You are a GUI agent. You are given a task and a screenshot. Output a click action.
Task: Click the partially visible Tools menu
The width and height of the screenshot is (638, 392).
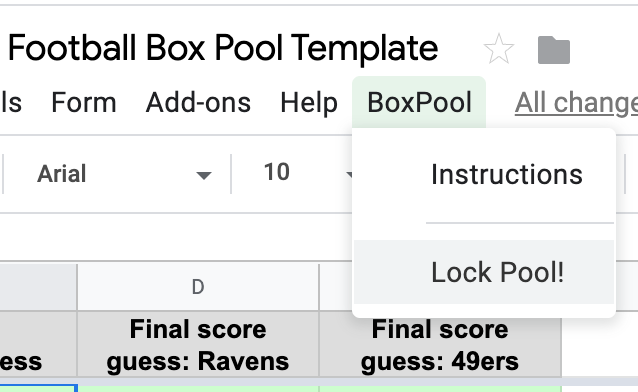pos(11,102)
